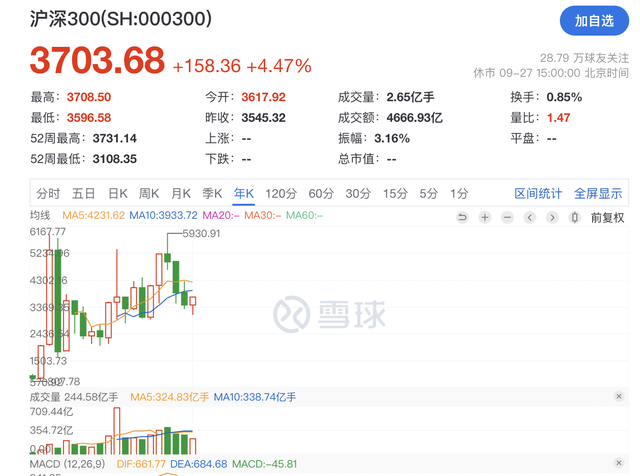Image resolution: width=640 pixels, height=476 pixels.
Task: Click the 28.79 万球友关注 text
Action: click(584, 58)
